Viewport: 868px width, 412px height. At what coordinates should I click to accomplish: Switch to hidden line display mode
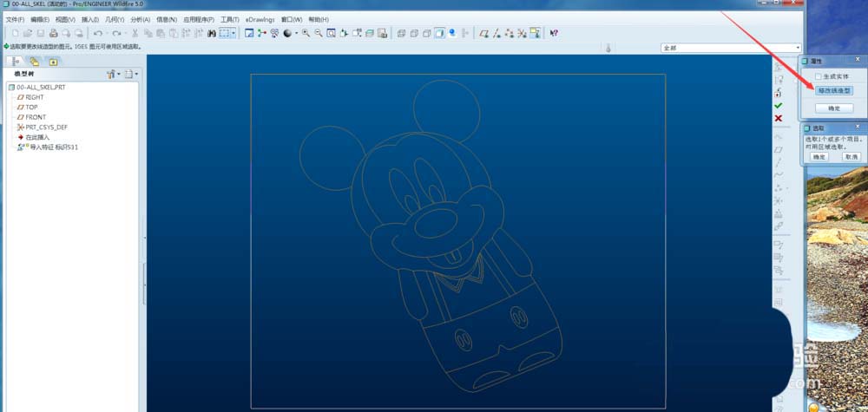414,33
